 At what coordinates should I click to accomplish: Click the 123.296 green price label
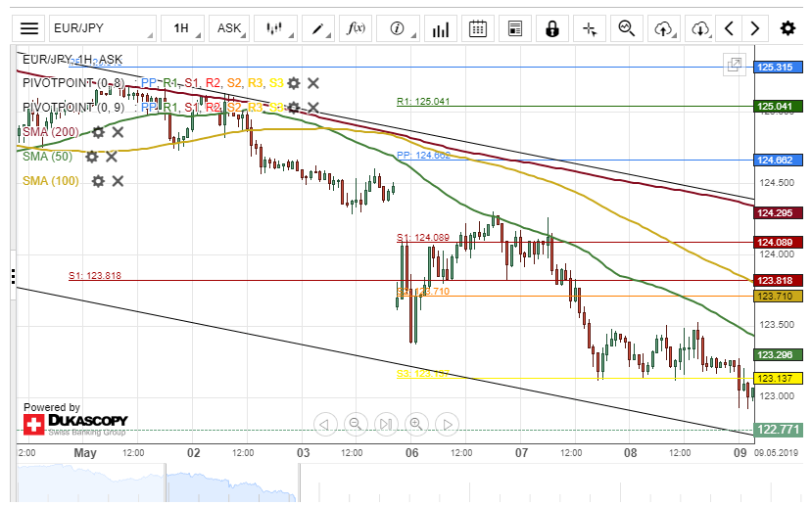pos(778,355)
